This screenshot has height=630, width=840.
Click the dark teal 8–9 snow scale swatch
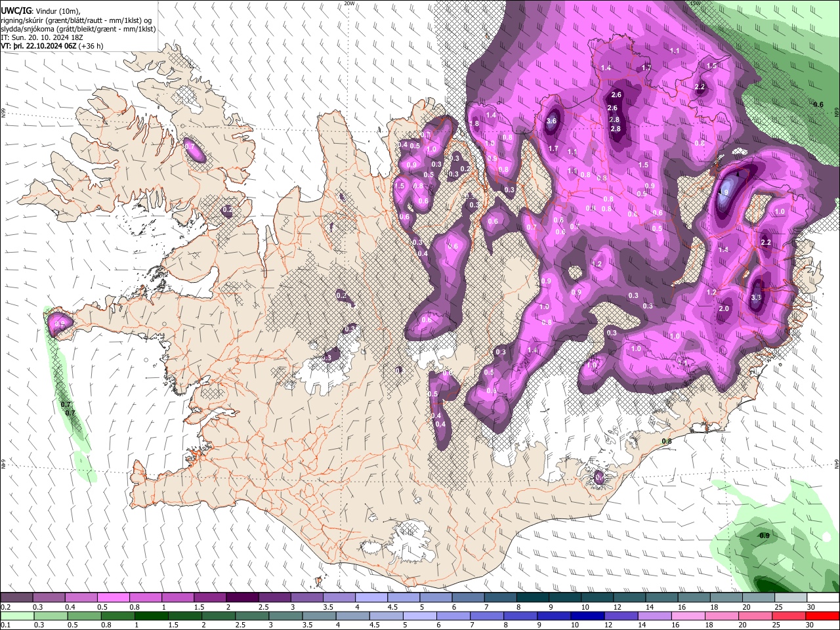pos(532,598)
